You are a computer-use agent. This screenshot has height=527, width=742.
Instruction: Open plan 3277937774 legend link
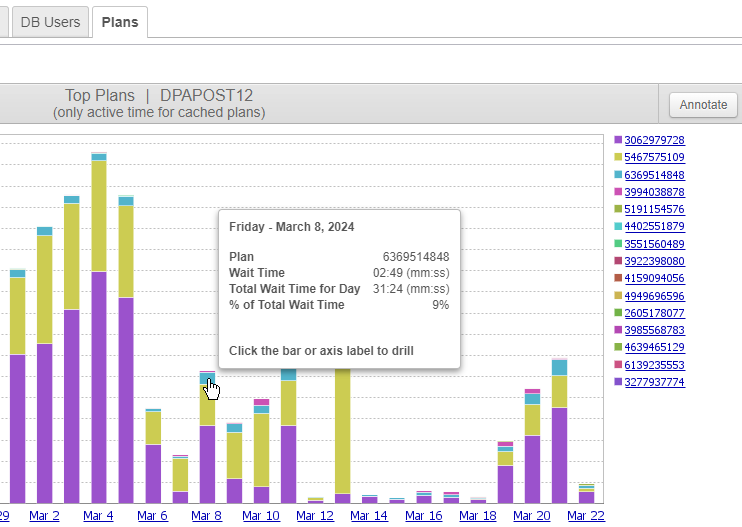pyautogui.click(x=654, y=382)
